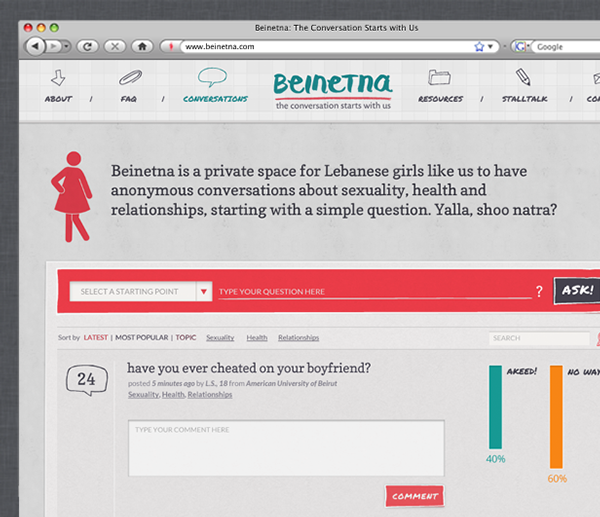Click the red arrow of the starting point dropdown

[204, 292]
